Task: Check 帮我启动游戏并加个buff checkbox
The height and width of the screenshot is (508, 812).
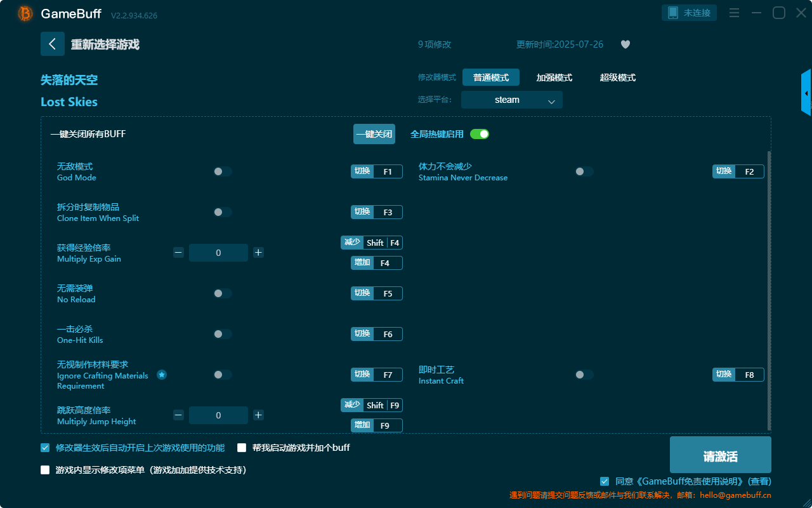Action: (242, 448)
